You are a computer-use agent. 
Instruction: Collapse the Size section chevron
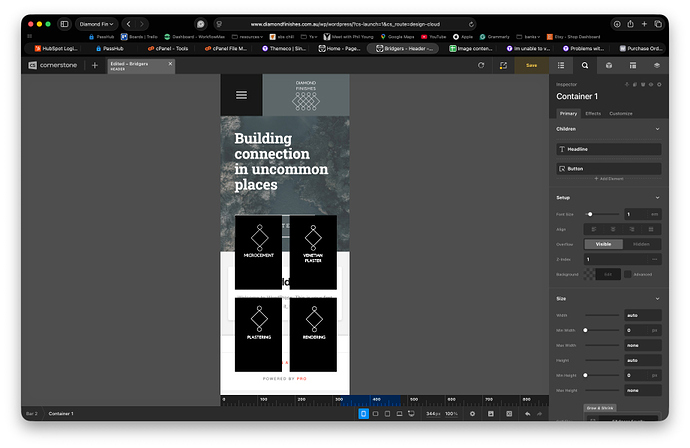[x=657, y=298]
